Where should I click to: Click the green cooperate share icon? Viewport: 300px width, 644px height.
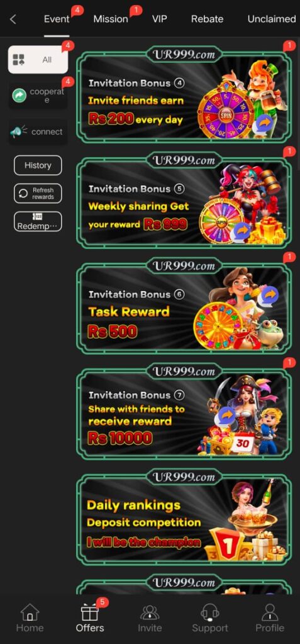click(x=19, y=96)
